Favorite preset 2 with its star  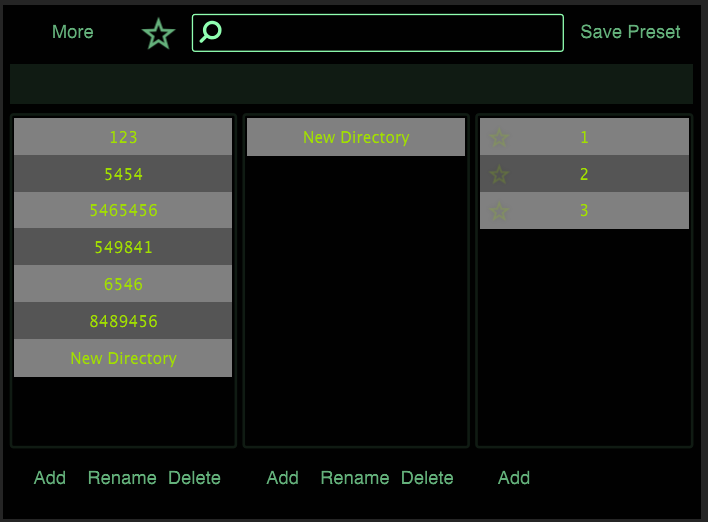499,174
